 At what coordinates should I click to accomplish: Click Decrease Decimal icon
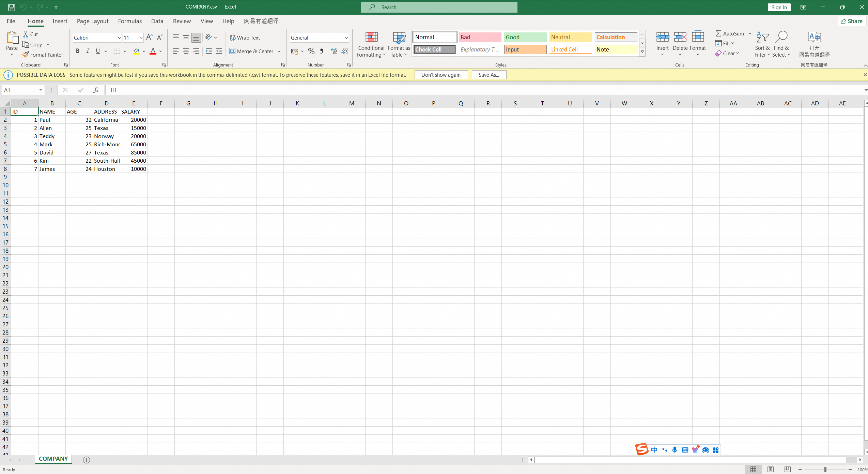[x=344, y=51]
